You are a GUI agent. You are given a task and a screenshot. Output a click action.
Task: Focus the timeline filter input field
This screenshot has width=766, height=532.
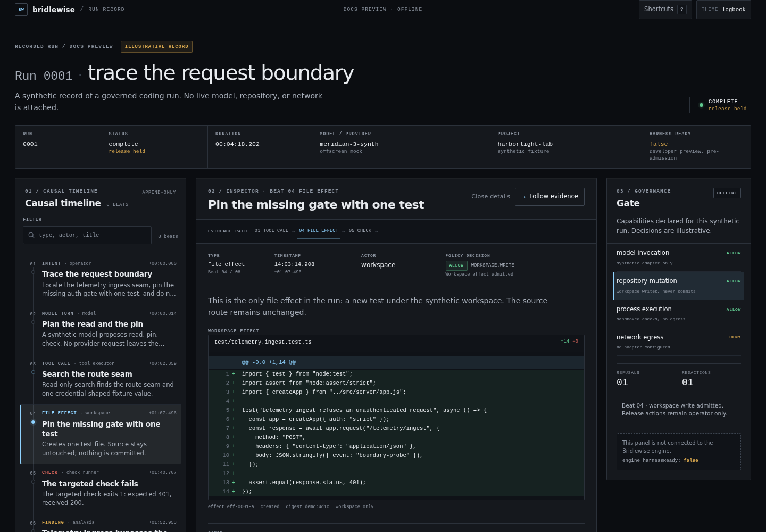87,235
